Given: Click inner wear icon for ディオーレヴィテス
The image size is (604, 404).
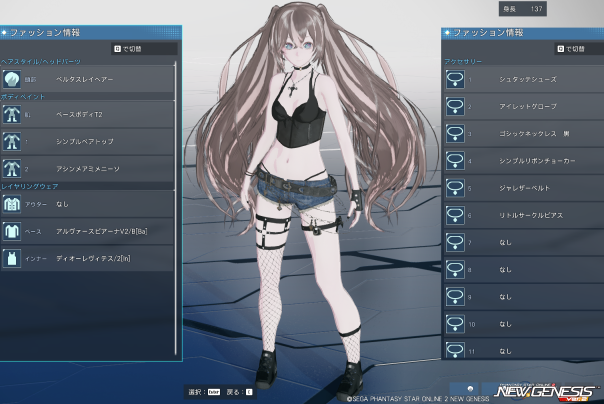Looking at the screenshot, I should [x=12, y=258].
